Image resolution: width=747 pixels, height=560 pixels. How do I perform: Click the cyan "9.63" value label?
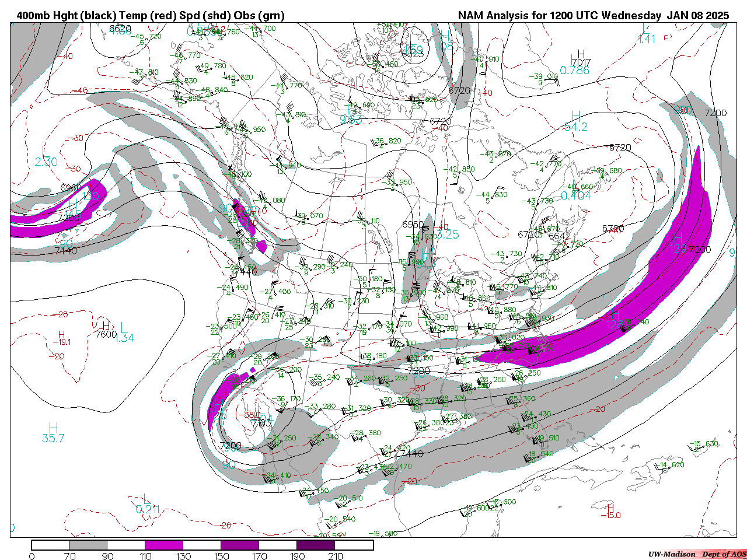click(351, 120)
